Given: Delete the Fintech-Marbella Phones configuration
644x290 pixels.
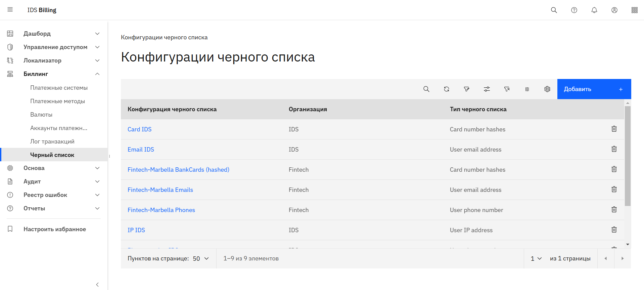Looking at the screenshot, I should [614, 210].
